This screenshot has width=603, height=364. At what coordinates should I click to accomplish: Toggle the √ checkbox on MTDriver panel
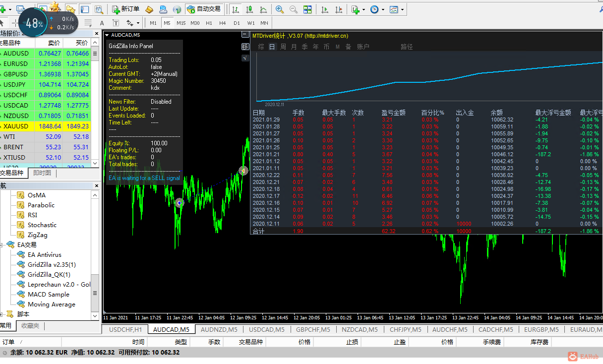[245, 58]
